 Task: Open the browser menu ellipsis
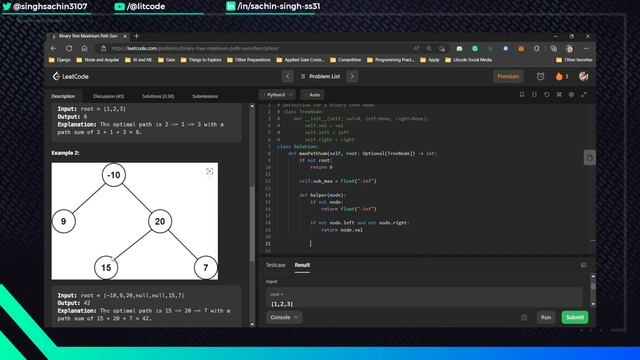(x=586, y=48)
